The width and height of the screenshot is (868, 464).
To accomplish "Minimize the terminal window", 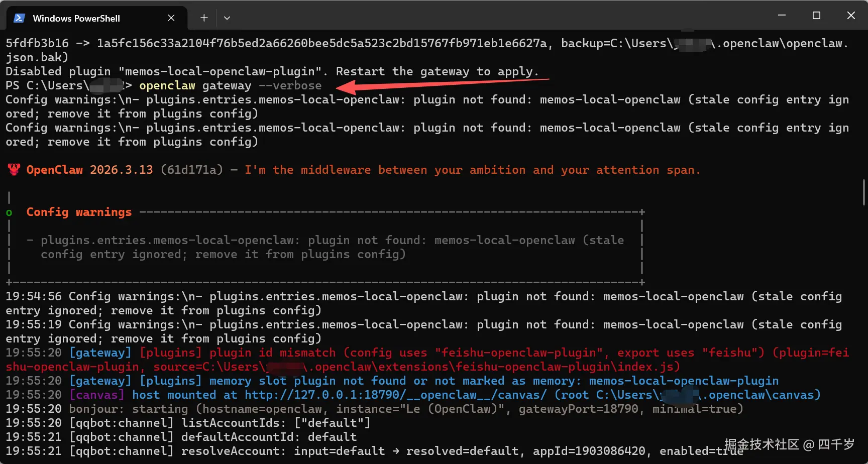I will pyautogui.click(x=782, y=16).
